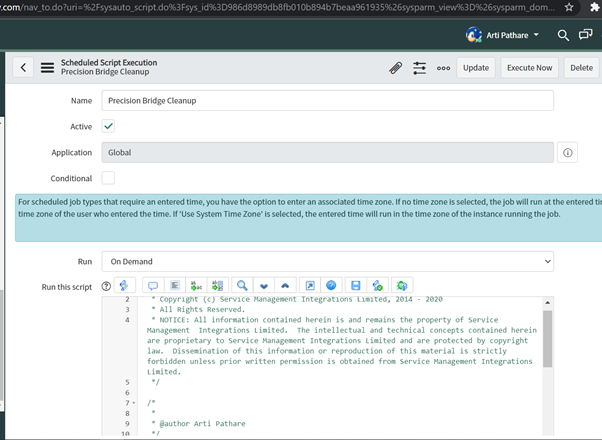Click the script scrollbar up arrow
602x440 pixels.
(547, 303)
